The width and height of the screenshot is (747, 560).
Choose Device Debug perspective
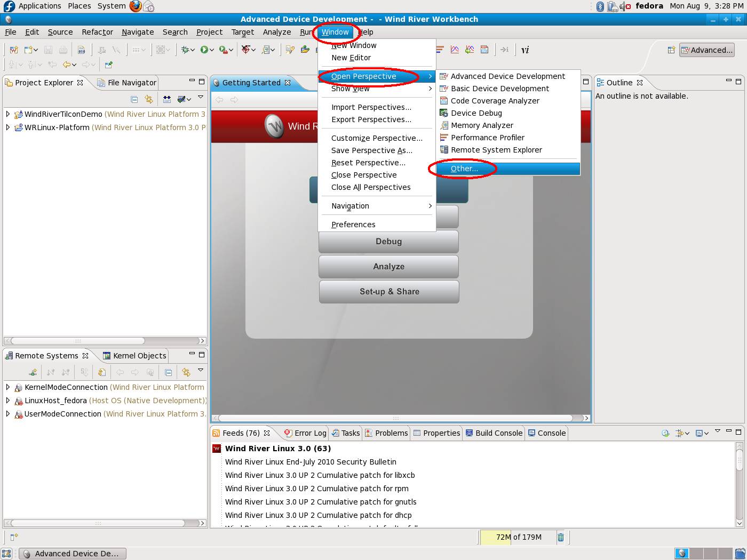pos(508,113)
